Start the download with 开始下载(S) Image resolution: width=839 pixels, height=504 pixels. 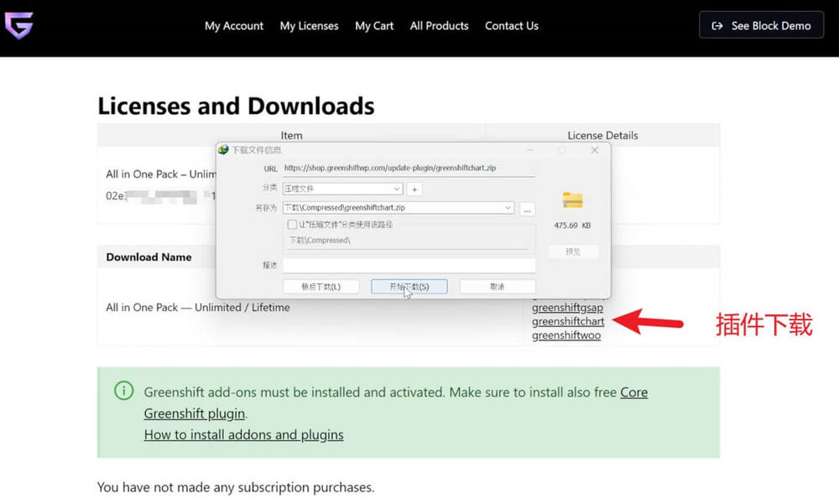click(x=409, y=287)
